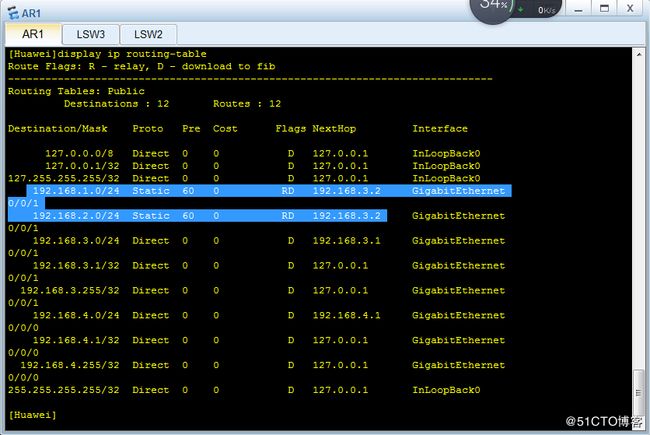This screenshot has width=650, height=435.
Task: Click destination 192.168.3.1/32 entry
Action: (76, 265)
